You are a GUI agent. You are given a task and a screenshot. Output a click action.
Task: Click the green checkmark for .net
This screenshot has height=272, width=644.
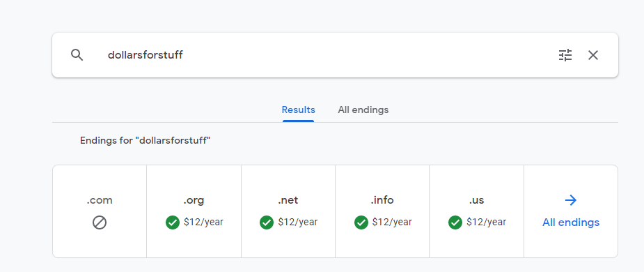pyautogui.click(x=267, y=222)
